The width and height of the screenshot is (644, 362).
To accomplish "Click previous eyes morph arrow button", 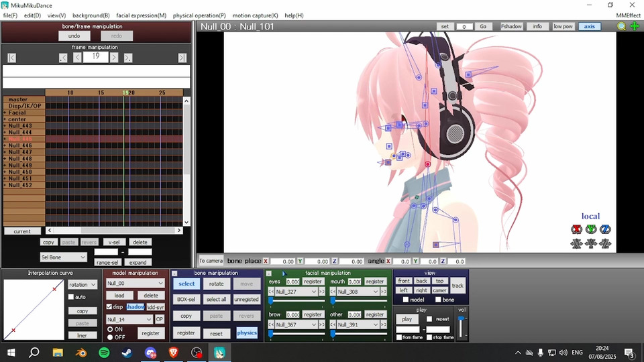I will pyautogui.click(x=271, y=292).
